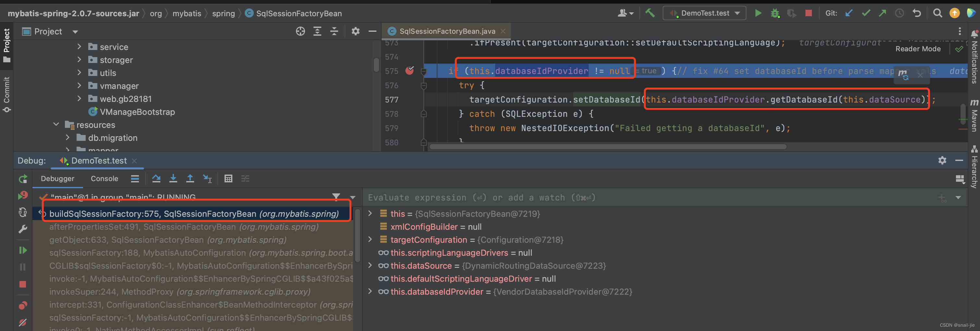Resume program in debug sidebar
The image size is (980, 331).
point(23,250)
